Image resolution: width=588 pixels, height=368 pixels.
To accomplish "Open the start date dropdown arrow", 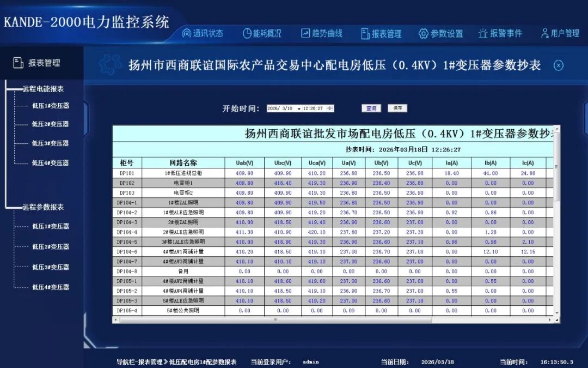I will (x=299, y=108).
